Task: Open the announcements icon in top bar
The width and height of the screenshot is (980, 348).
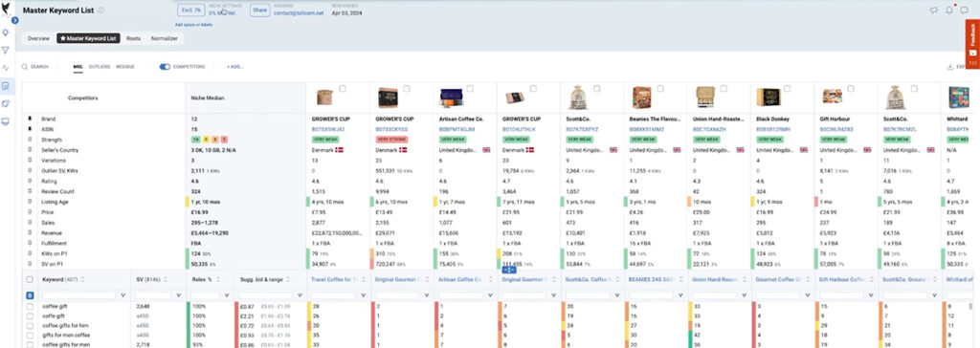Action: [x=934, y=10]
